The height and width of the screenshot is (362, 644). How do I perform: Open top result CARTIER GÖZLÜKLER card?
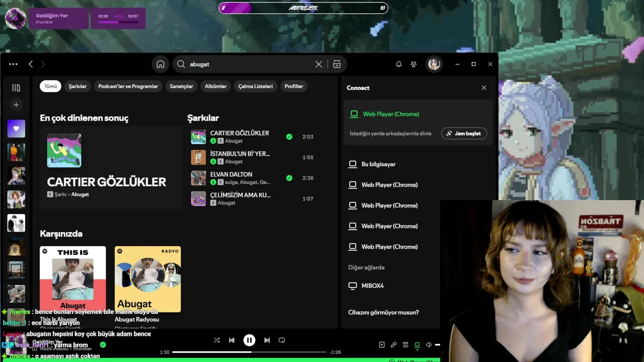click(111, 167)
